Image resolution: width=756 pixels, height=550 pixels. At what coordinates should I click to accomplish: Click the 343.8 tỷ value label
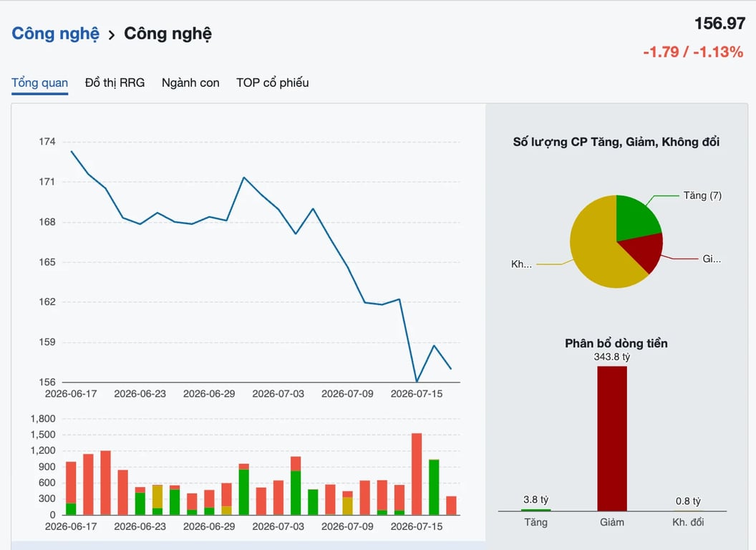coord(612,357)
